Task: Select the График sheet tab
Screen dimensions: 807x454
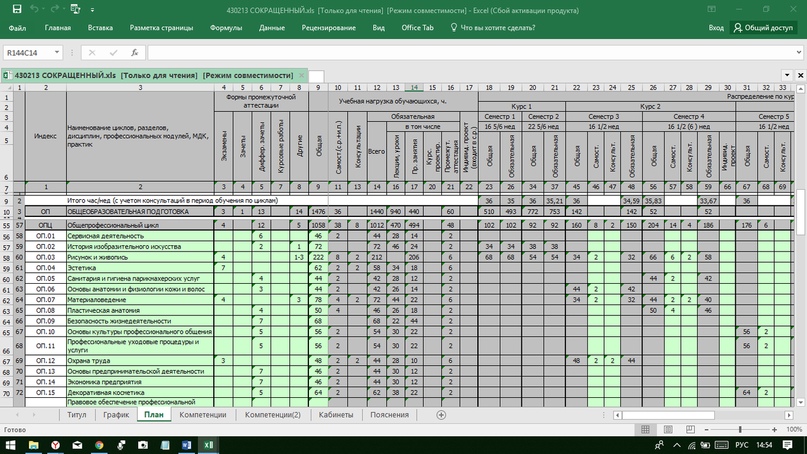Action: [x=116, y=415]
